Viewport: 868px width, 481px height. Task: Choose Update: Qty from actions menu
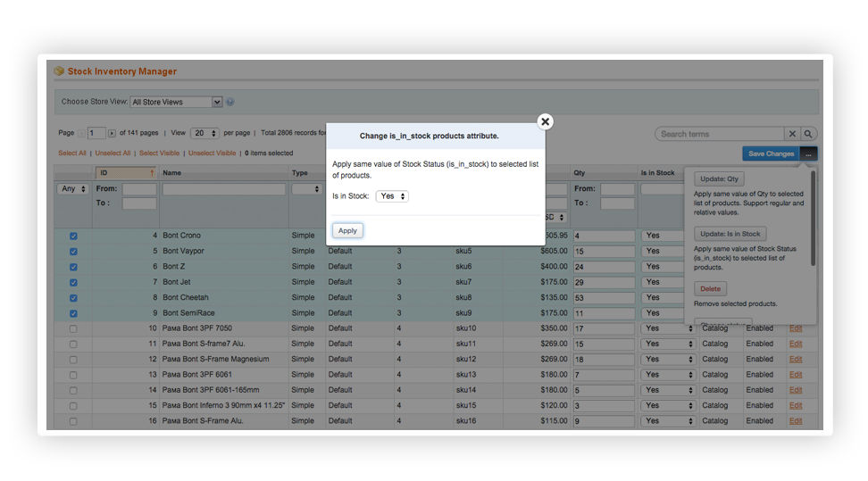pyautogui.click(x=720, y=179)
